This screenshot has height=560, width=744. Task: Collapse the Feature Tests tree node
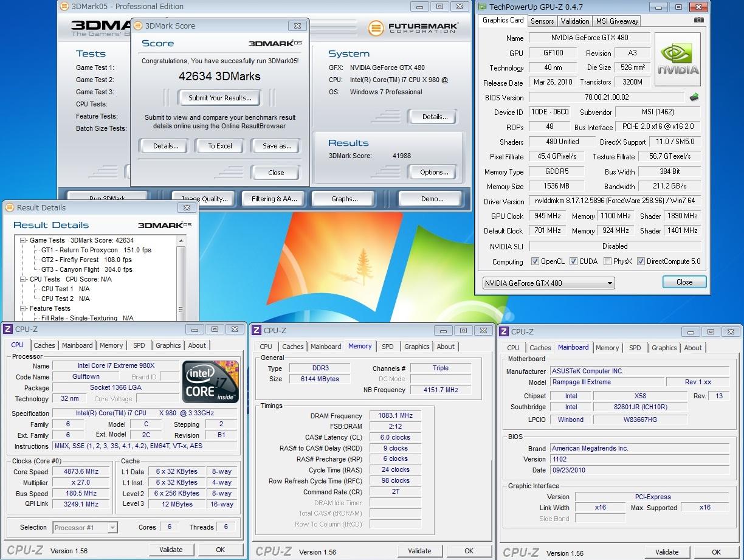pos(23,308)
